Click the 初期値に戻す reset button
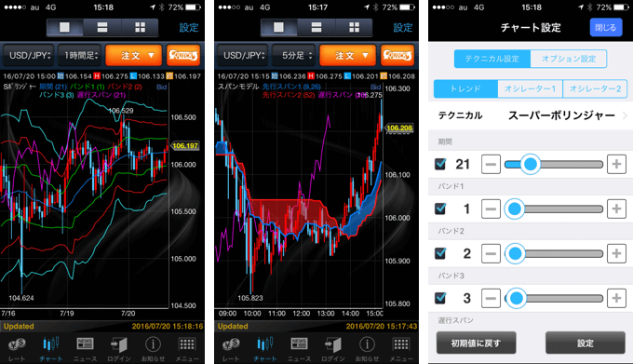Screen dimensions: 633x364 coord(476,343)
